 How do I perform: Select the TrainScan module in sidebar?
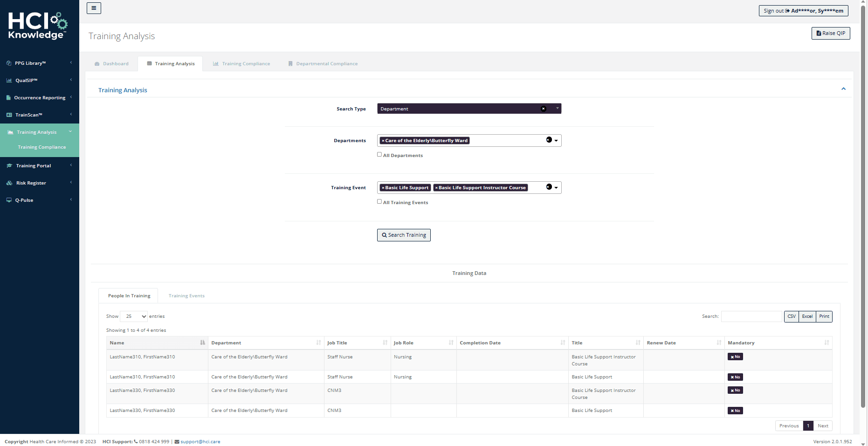[x=29, y=115]
